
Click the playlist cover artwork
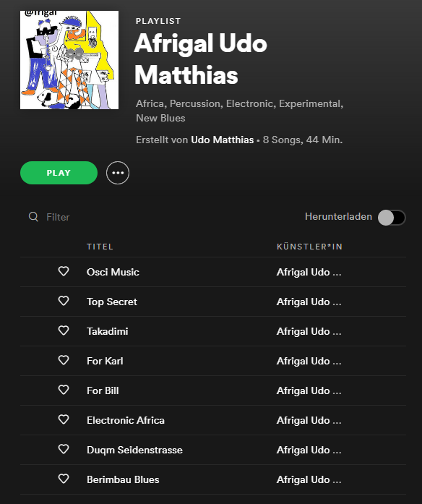69,60
